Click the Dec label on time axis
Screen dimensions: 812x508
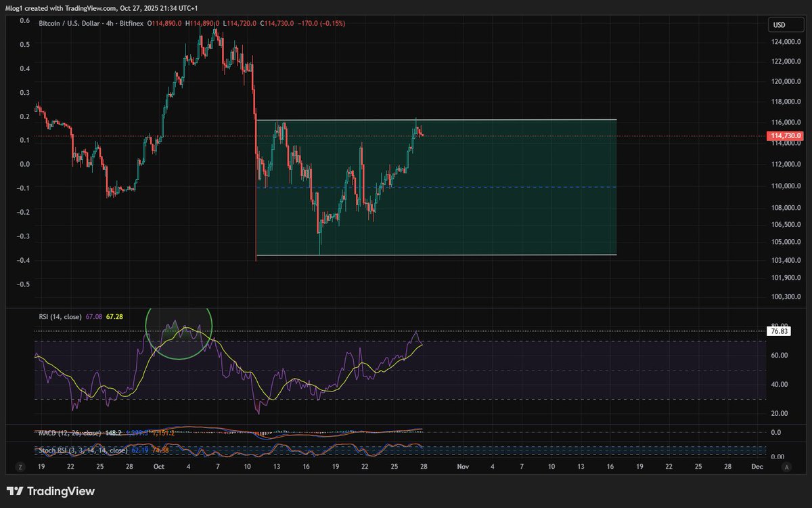(757, 467)
